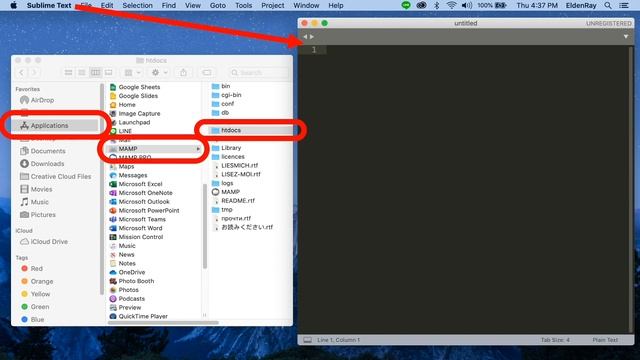Open the Tools menu
Viewport: 640px width, 360px height.
pos(244,5)
